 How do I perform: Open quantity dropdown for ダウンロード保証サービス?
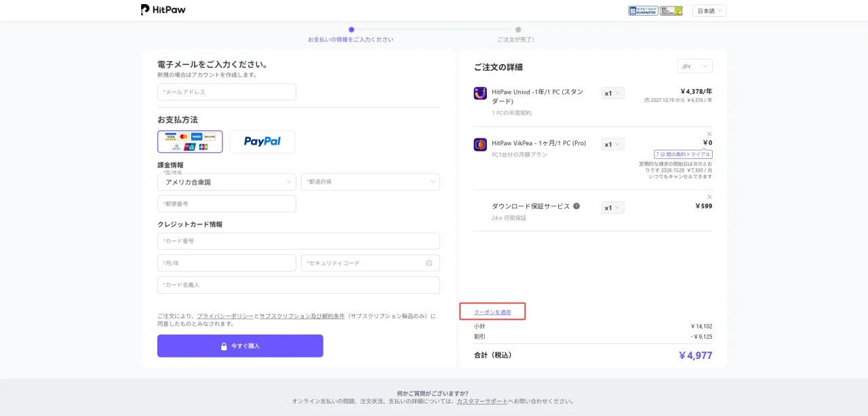pos(612,208)
